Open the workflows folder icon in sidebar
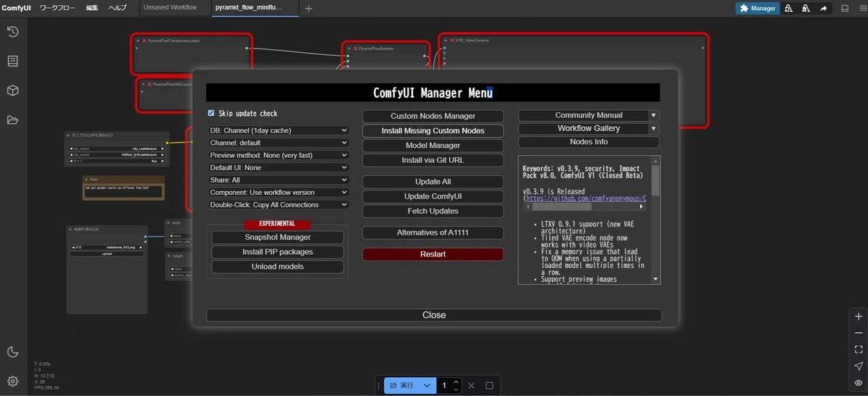 click(12, 120)
